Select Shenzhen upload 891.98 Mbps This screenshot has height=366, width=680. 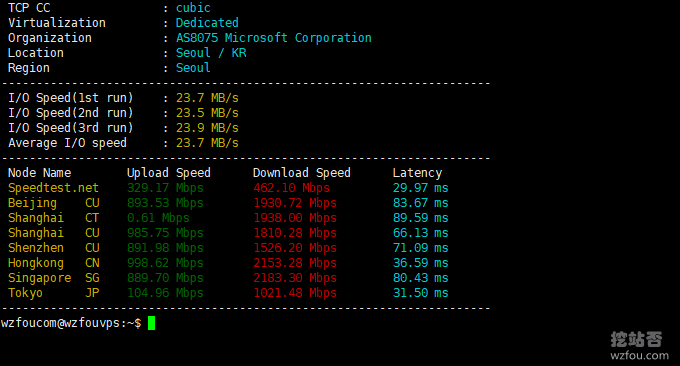(x=165, y=248)
